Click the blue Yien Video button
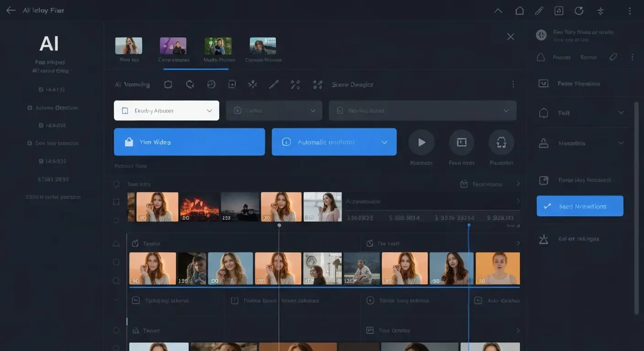 (x=189, y=142)
